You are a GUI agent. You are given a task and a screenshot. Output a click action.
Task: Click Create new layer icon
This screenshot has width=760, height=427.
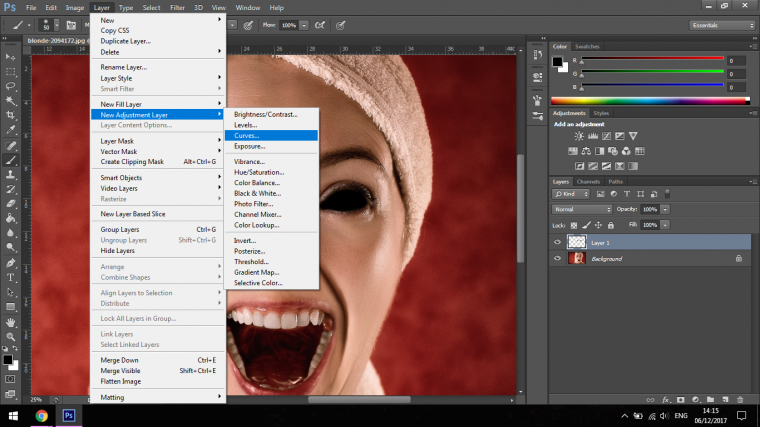726,399
